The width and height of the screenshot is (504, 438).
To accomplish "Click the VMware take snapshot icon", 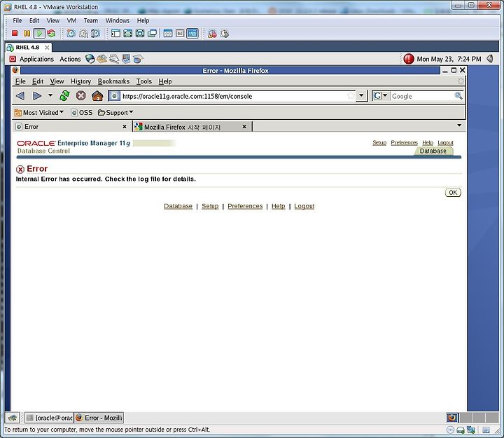I will coord(71,33).
